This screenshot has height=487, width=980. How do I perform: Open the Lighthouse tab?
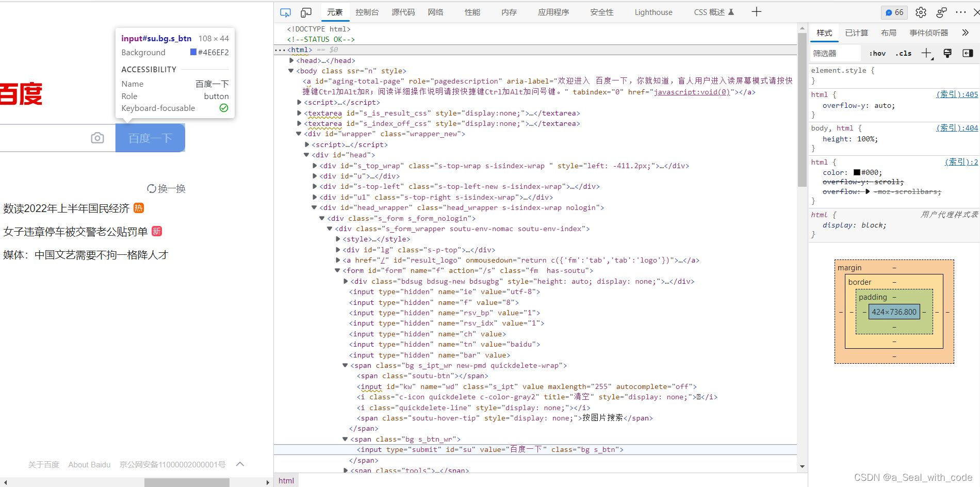654,12
